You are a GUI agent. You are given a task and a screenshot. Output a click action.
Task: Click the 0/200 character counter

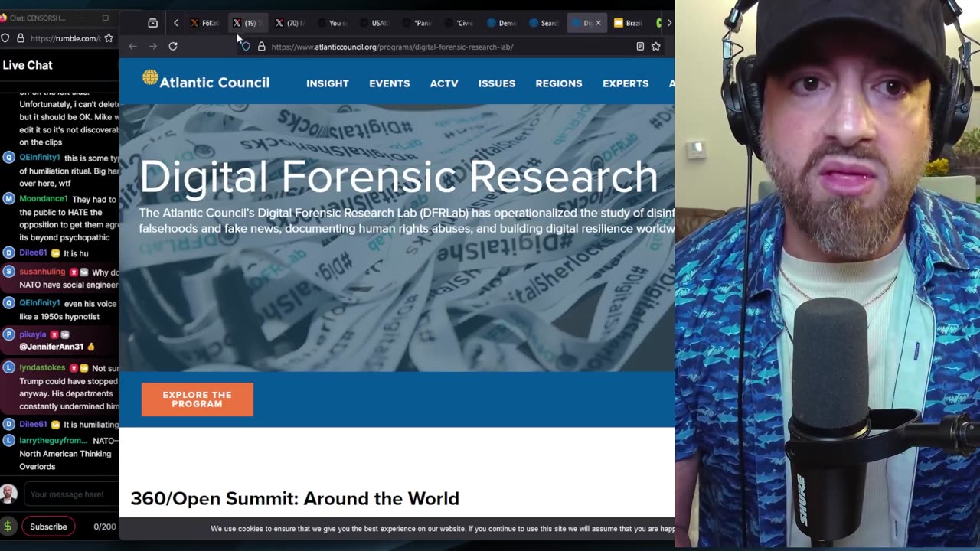pyautogui.click(x=105, y=527)
